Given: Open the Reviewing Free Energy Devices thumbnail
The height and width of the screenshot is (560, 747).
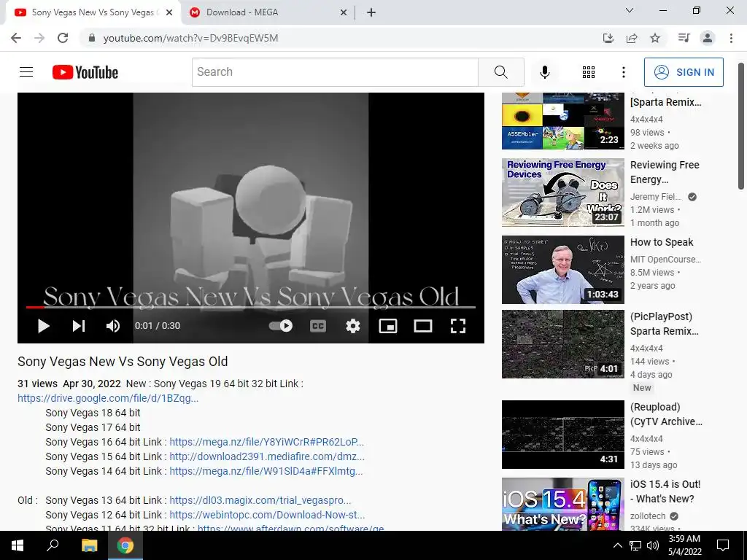Looking at the screenshot, I should [562, 192].
